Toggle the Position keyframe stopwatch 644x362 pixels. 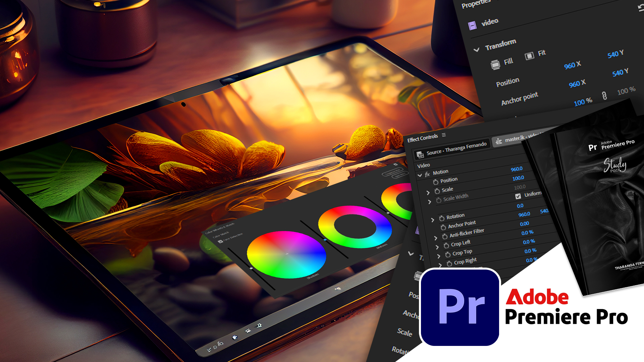click(436, 182)
